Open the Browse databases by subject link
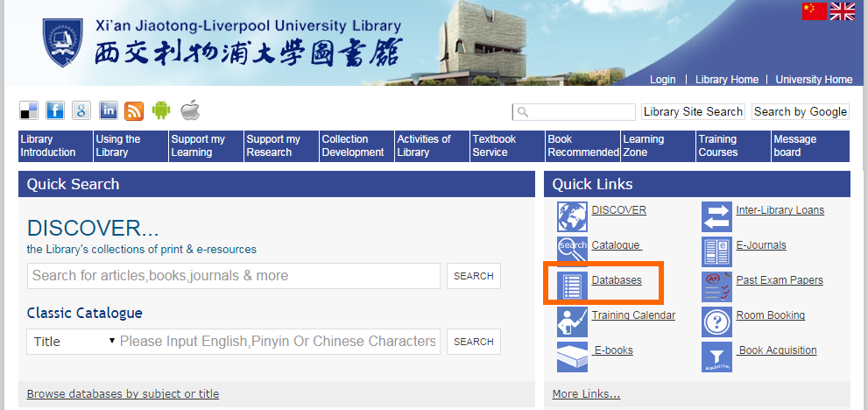The image size is (868, 410). [123, 394]
